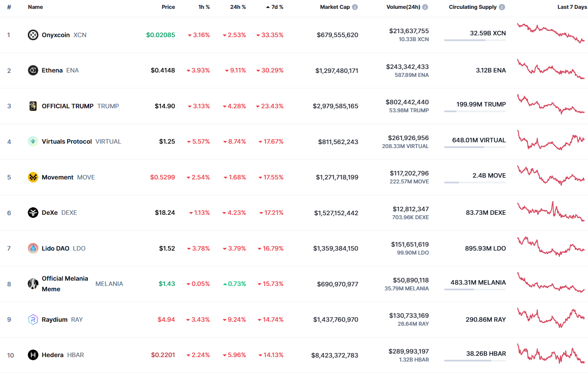
Task: Click the Ethena ENA coin logo
Action: (x=33, y=70)
